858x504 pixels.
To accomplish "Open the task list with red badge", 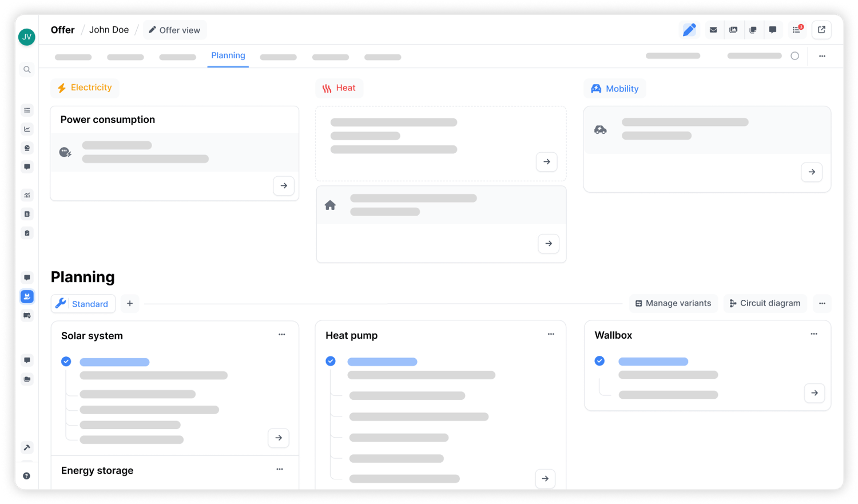I will click(x=797, y=30).
